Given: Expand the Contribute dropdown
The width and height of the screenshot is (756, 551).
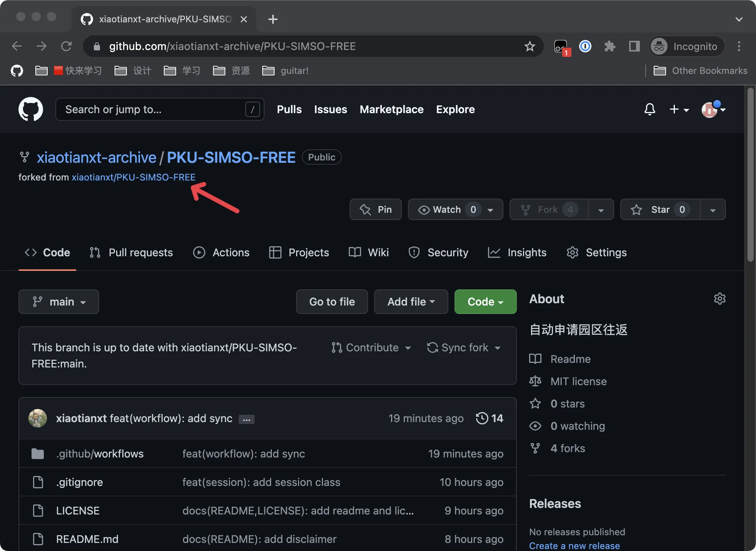Looking at the screenshot, I should (x=371, y=348).
